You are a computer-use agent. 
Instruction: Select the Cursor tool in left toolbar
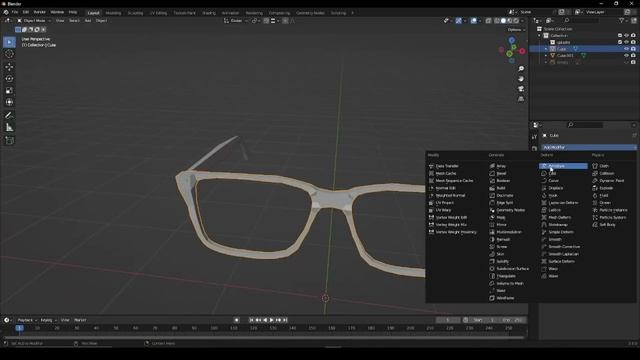(9, 54)
